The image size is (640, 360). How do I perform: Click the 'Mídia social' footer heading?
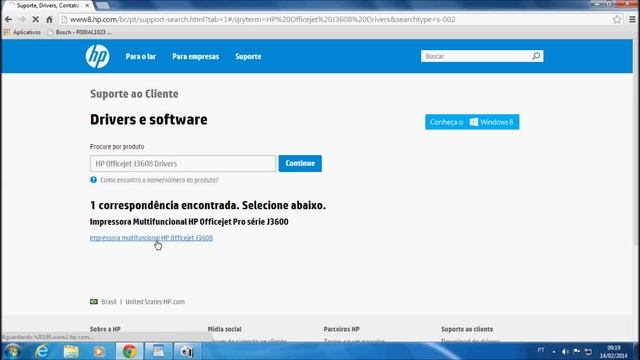coord(224,329)
